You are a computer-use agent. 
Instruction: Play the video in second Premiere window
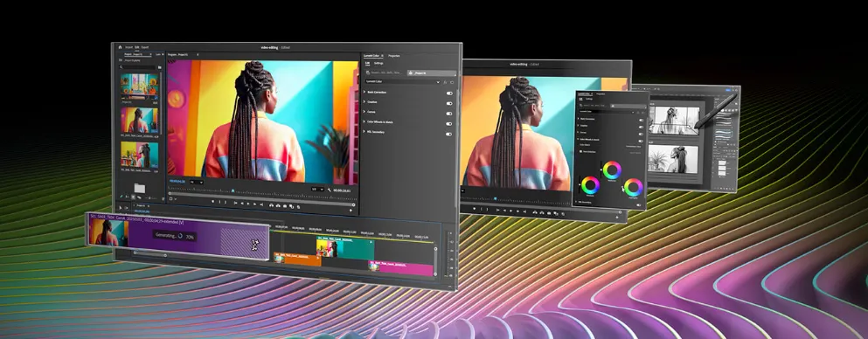coord(511,211)
